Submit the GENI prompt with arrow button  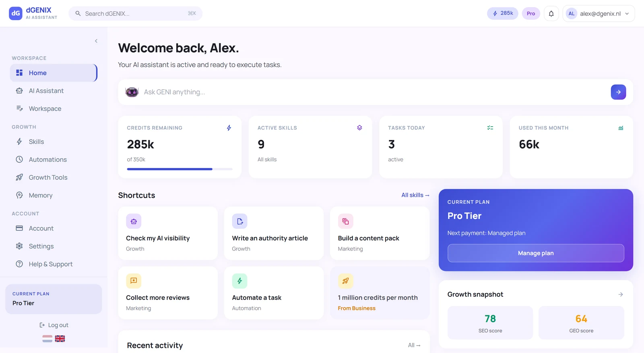click(x=618, y=92)
